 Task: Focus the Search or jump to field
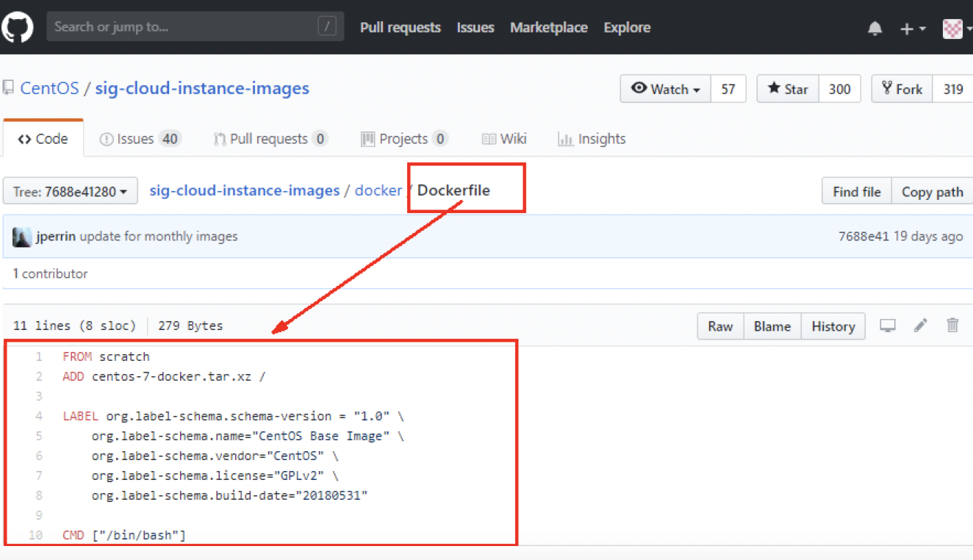[x=195, y=27]
